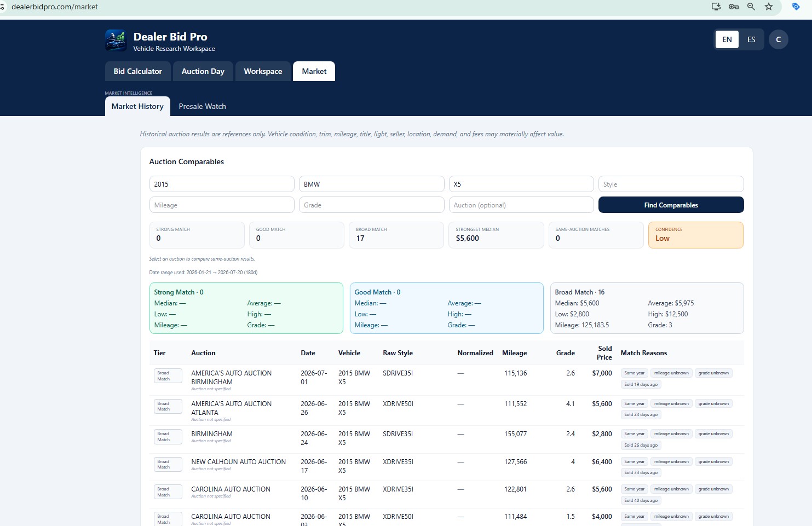Click the Raw Style column header
This screenshot has height=526, width=812.
tap(398, 353)
